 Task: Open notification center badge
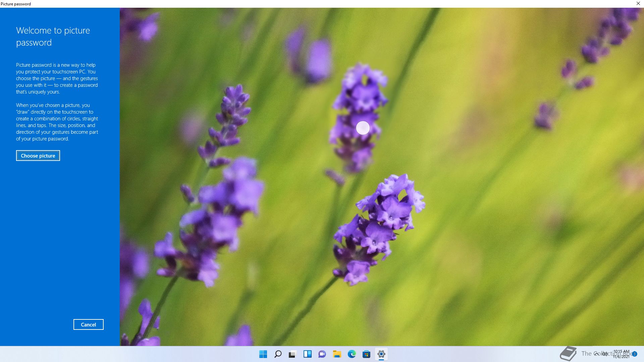(635, 354)
